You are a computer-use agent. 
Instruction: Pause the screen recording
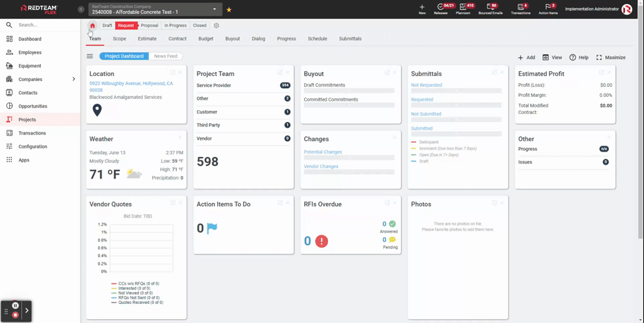[x=15, y=305]
